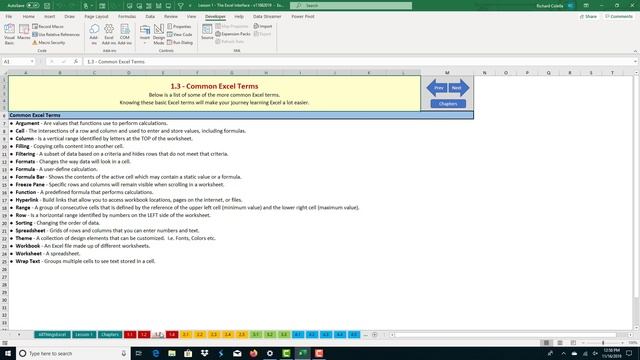Click the Share button
The width and height of the screenshot is (640, 360).
pos(588,17)
